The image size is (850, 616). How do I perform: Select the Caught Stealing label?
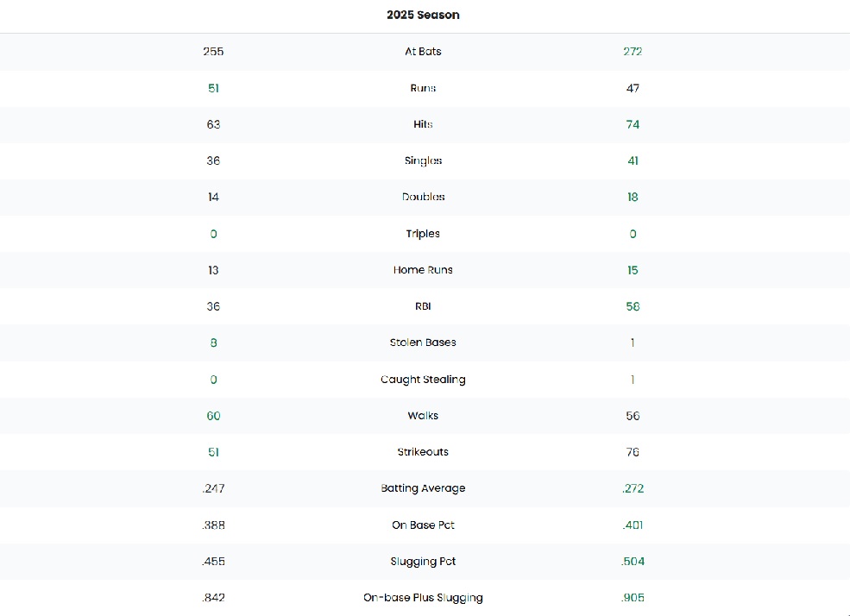tap(423, 380)
